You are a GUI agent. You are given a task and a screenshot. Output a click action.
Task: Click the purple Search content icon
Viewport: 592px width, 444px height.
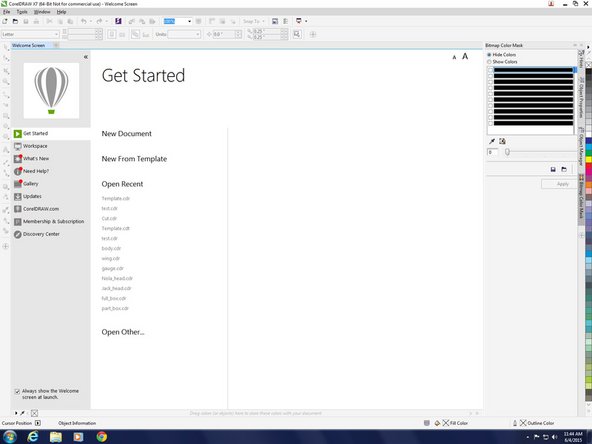[x=118, y=21]
